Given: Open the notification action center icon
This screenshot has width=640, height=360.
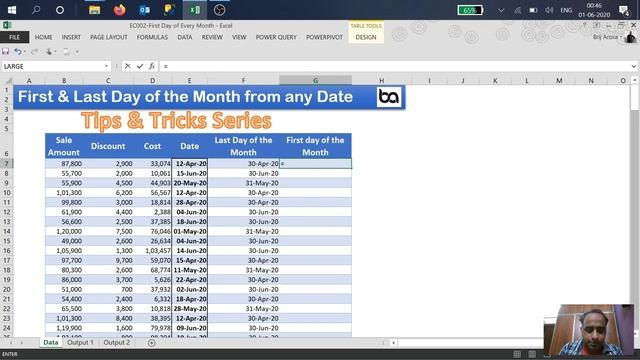Looking at the screenshot, I should click(x=624, y=10).
